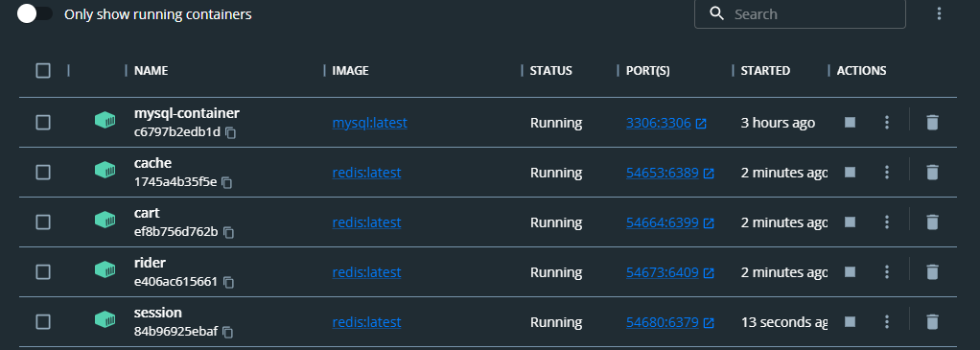Image resolution: width=980 pixels, height=350 pixels.
Task: Open redis:latest image link for cache
Action: click(x=366, y=173)
